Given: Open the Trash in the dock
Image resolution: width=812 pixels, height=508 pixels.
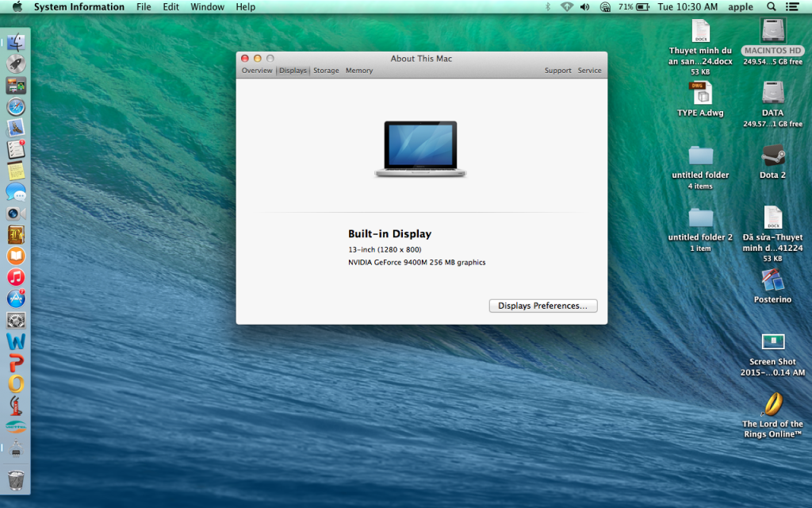Looking at the screenshot, I should point(16,479).
